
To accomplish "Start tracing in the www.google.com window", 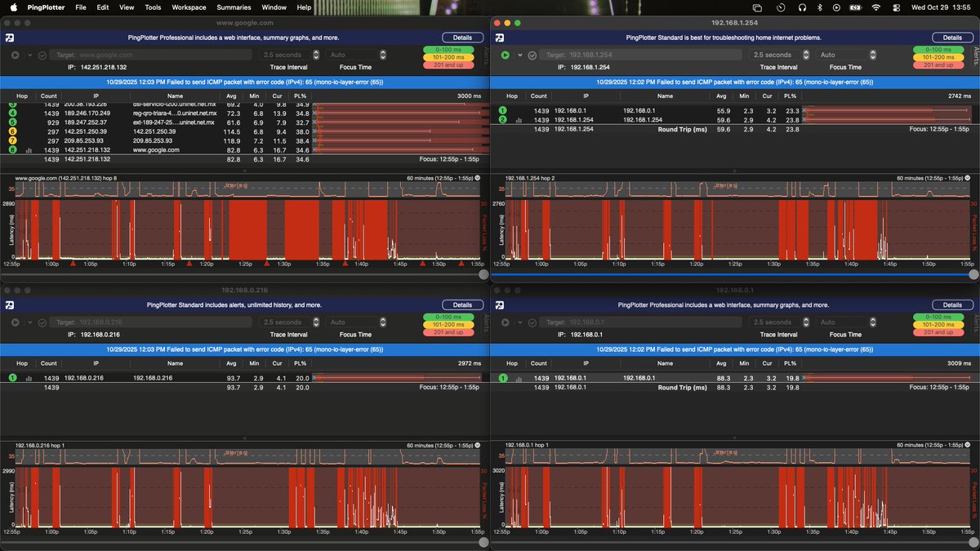I will point(16,55).
